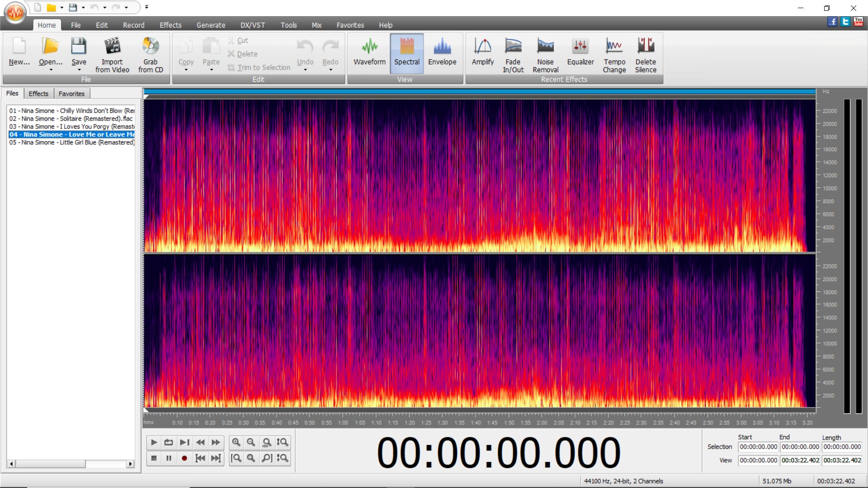The width and height of the screenshot is (868, 488).
Task: Click the Amplify effect icon
Action: pos(482,47)
